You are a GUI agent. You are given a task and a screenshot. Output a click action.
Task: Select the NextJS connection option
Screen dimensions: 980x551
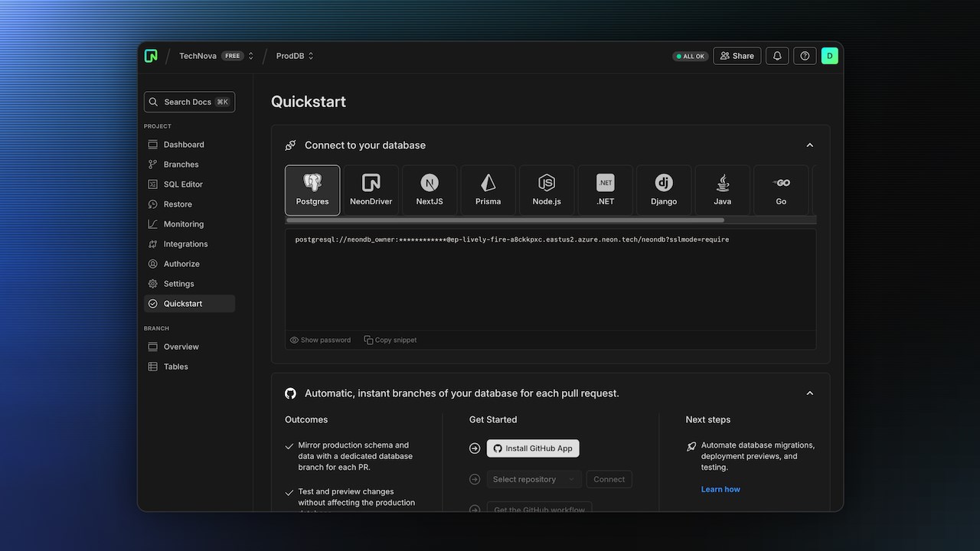[x=430, y=191]
